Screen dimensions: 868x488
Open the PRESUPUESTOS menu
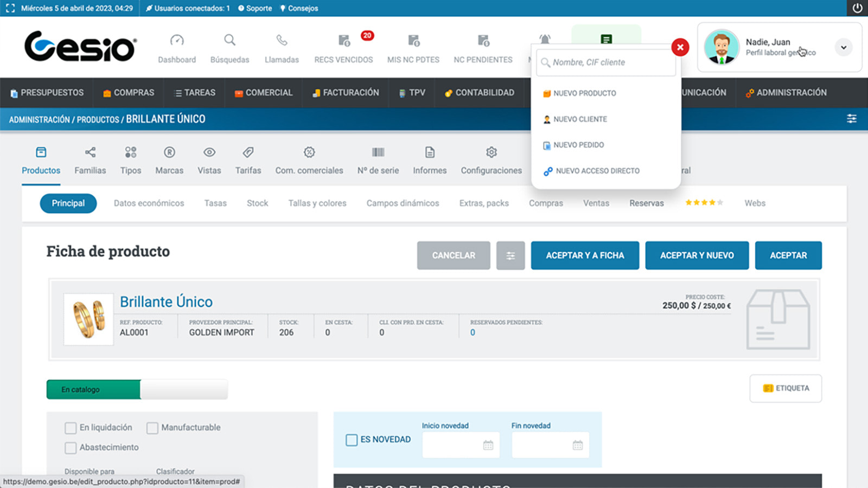(x=47, y=93)
